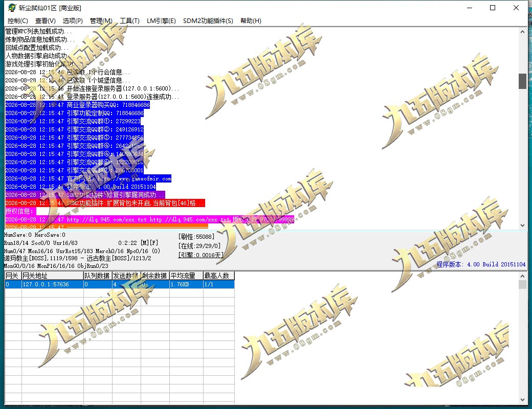Click 程序版本: 4.00 Build 20151104 label

[481, 264]
